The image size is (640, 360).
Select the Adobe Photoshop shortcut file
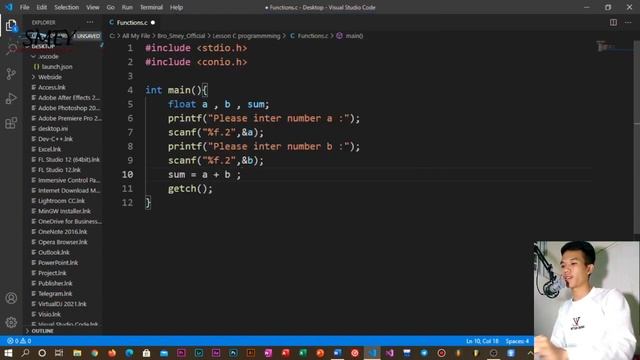click(69, 108)
